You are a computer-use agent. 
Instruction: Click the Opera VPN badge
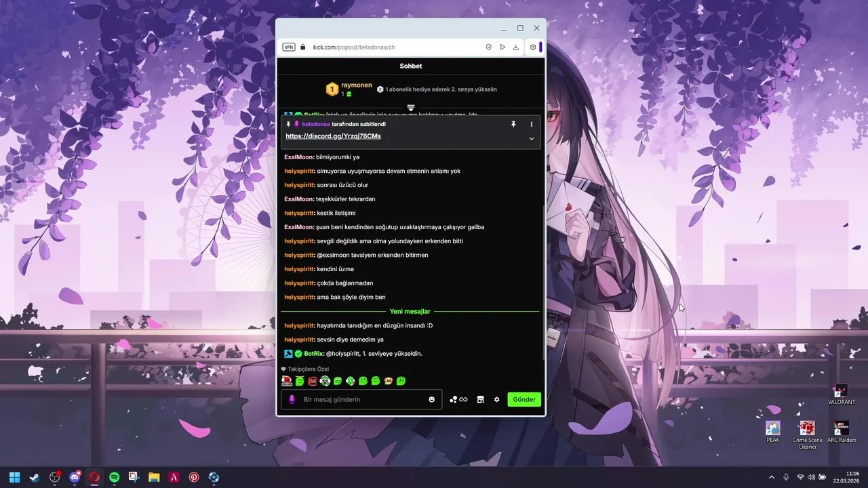(289, 47)
